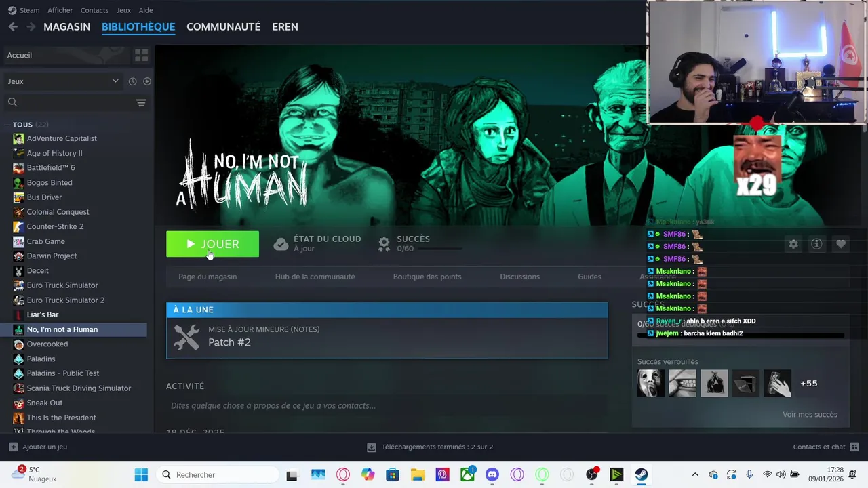
Task: Select Euro Truck Simulator 2
Action: pos(66,300)
